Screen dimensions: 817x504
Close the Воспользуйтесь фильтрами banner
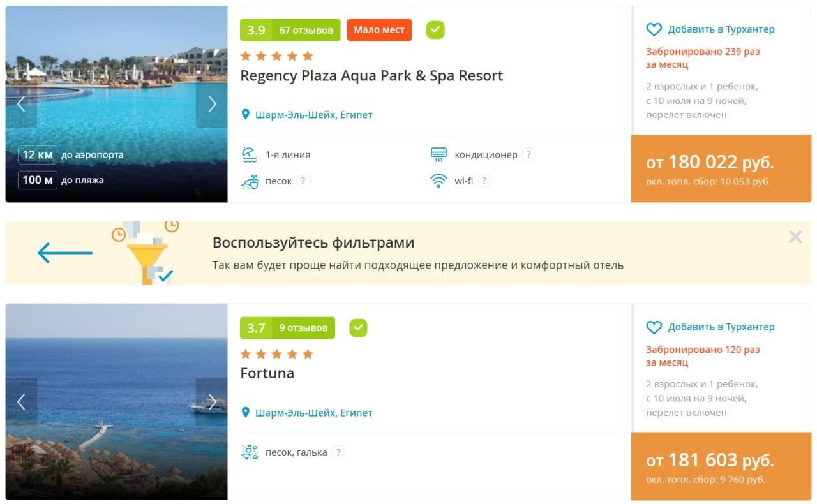795,237
